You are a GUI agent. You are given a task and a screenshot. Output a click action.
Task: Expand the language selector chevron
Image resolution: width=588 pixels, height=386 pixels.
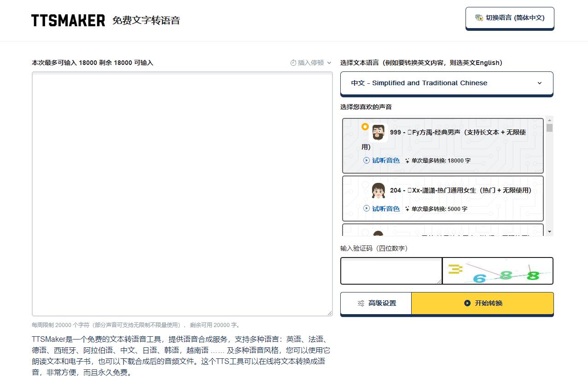(539, 83)
